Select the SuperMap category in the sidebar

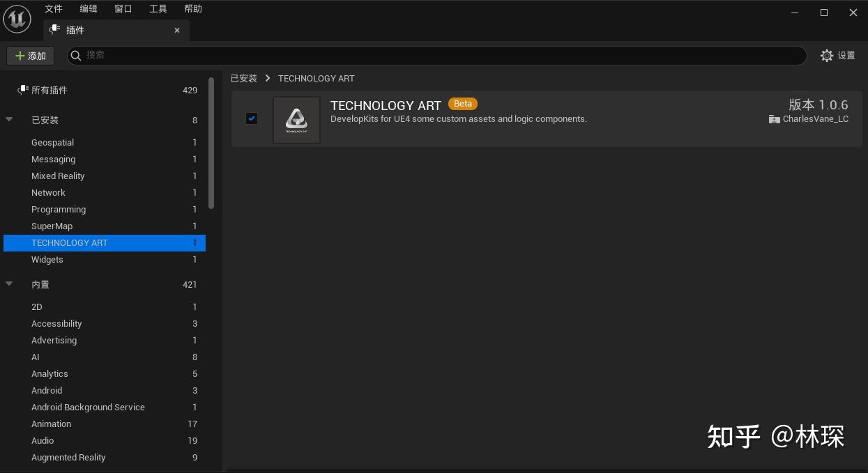tap(52, 226)
